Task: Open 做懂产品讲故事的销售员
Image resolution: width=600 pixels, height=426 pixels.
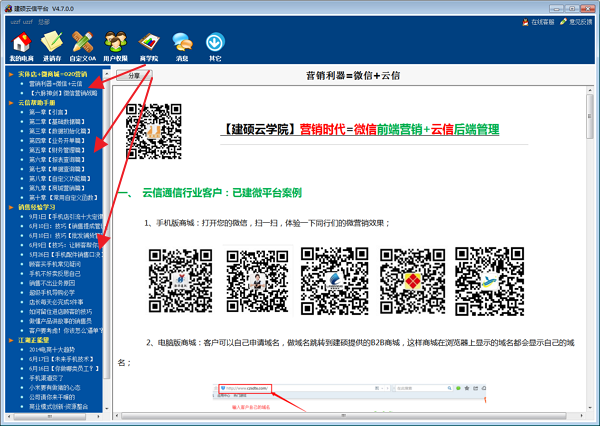Action: [60, 321]
